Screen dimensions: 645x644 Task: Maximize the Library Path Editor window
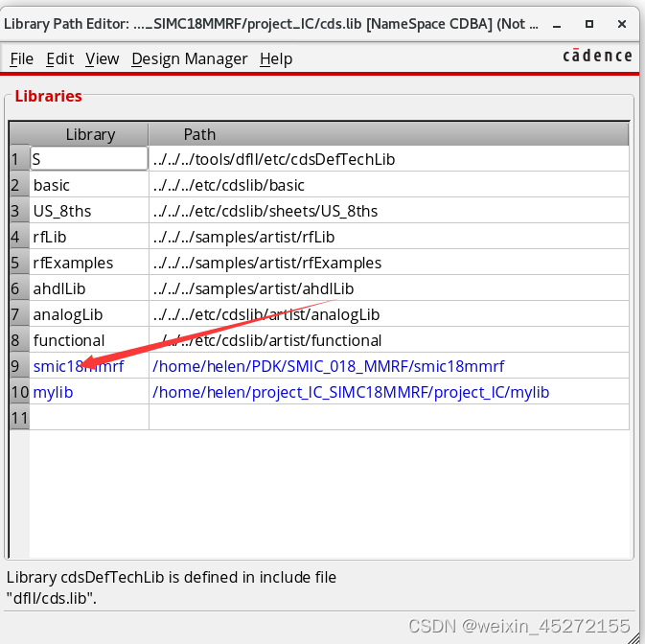(589, 22)
